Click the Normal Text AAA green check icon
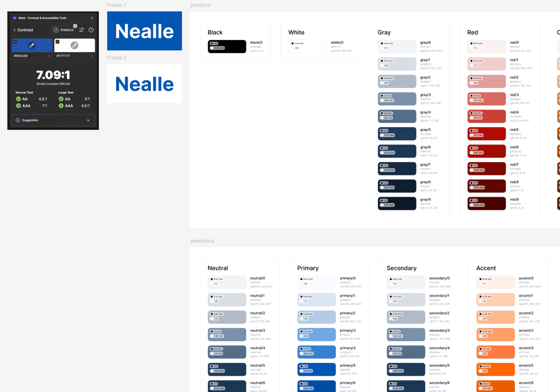This screenshot has width=560, height=392. pos(18,105)
